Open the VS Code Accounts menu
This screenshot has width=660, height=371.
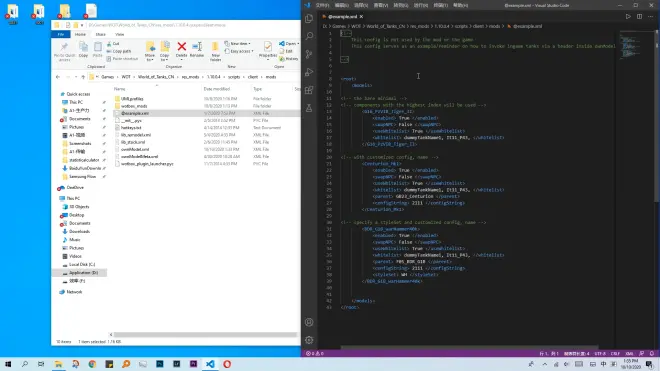[309, 322]
